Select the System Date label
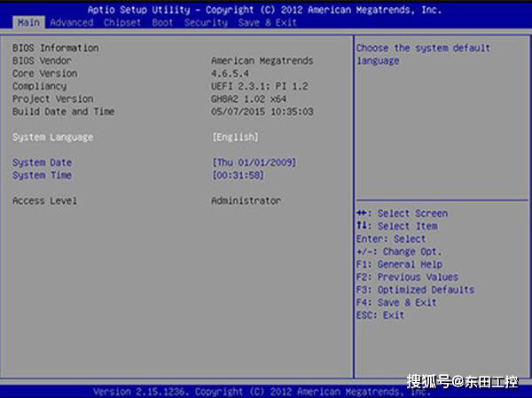This screenshot has width=532, height=398. (42, 162)
